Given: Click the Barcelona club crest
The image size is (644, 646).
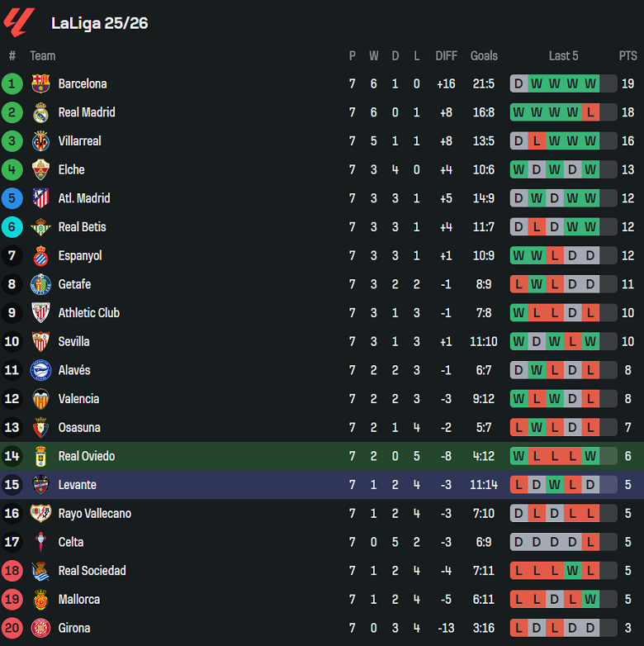Looking at the screenshot, I should (x=40, y=83).
